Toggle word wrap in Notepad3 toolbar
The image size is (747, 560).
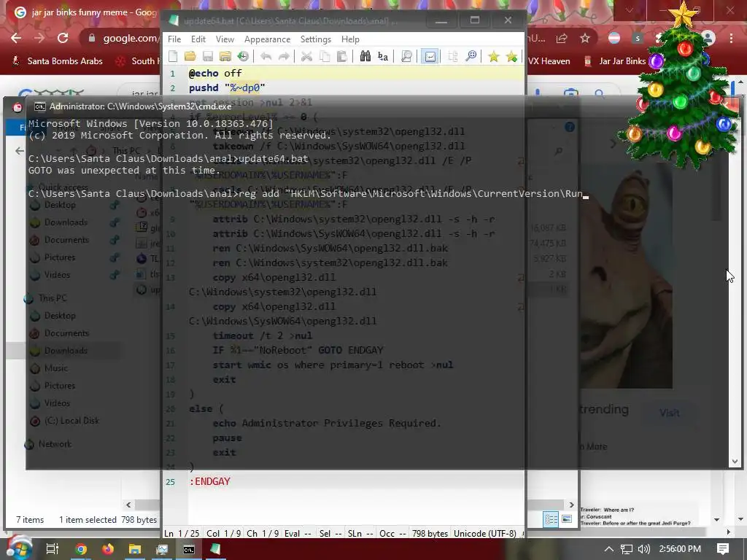pos(430,57)
